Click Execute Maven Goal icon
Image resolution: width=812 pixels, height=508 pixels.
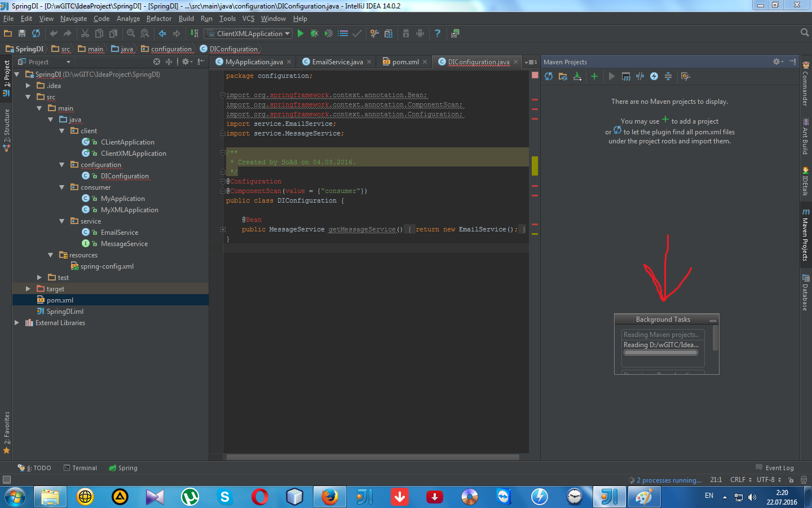[626, 76]
